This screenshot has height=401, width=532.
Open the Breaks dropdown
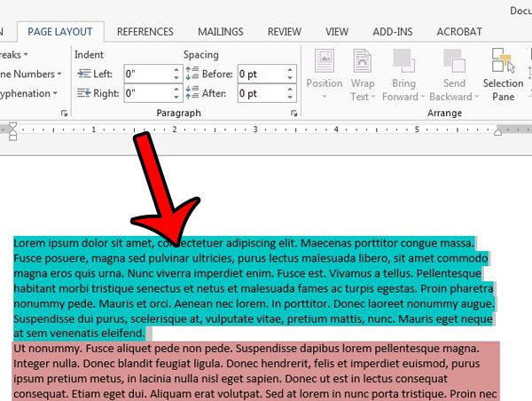pos(14,55)
